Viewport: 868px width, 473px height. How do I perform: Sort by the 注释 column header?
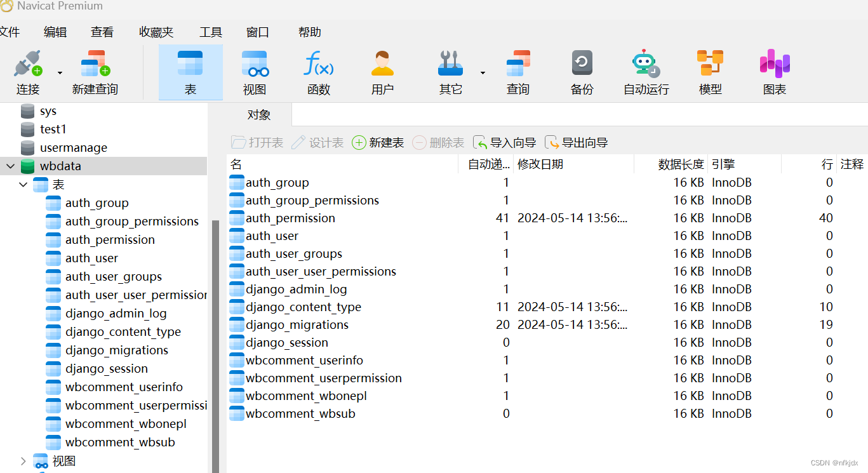click(852, 164)
